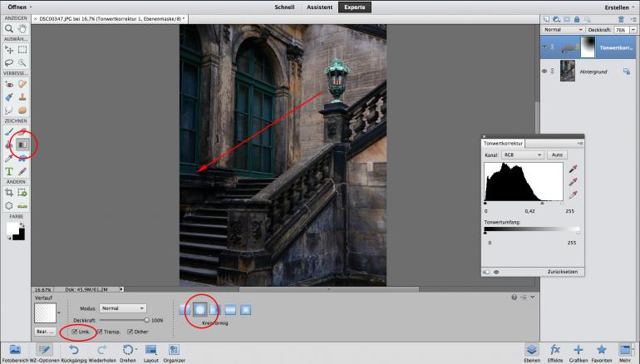Select the Text tool
The width and height of the screenshot is (640, 364).
(x=9, y=171)
